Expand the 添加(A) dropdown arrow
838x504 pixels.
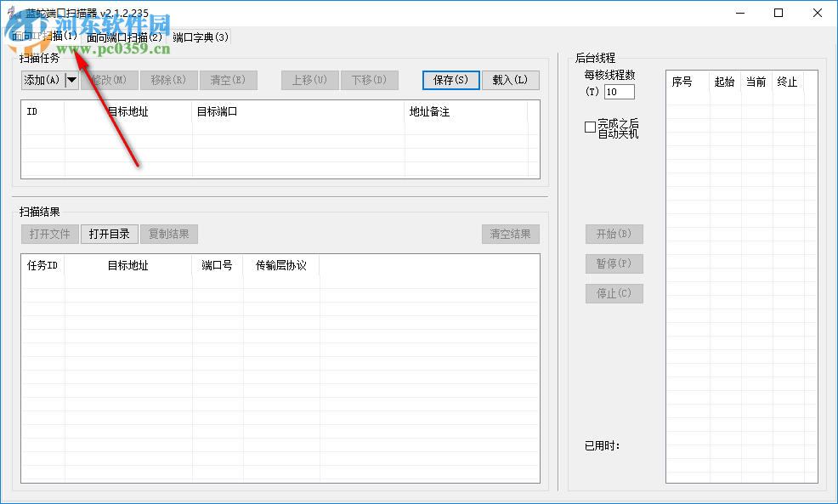tap(71, 80)
